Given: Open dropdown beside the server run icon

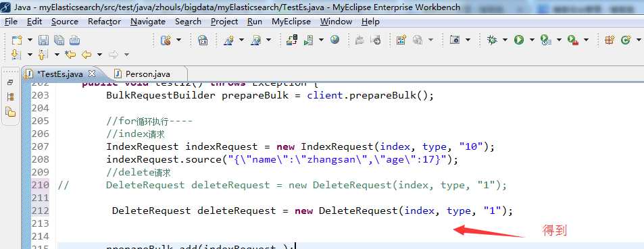Looking at the screenshot, I should [321, 40].
